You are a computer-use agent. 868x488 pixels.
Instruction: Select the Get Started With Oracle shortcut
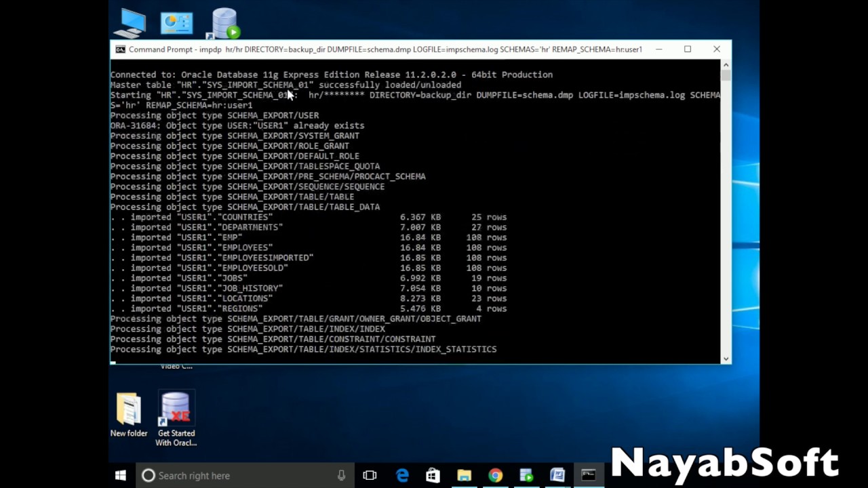coord(176,419)
